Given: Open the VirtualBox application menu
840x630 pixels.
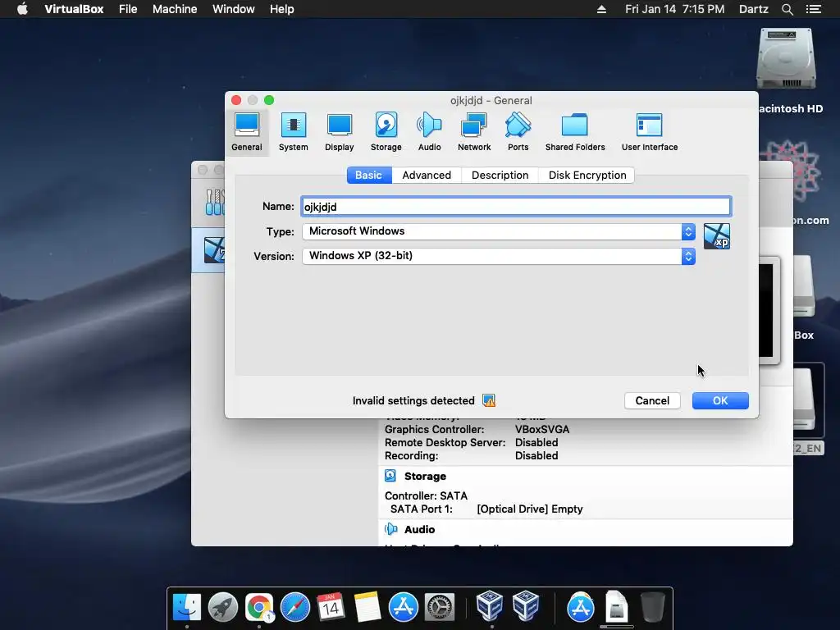Looking at the screenshot, I should [74, 9].
